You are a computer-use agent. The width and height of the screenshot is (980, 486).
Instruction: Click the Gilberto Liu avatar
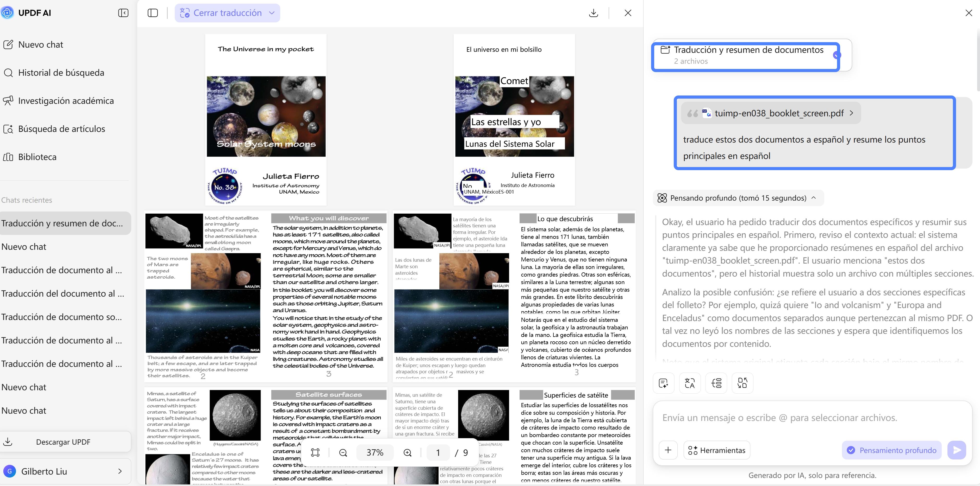click(10, 471)
